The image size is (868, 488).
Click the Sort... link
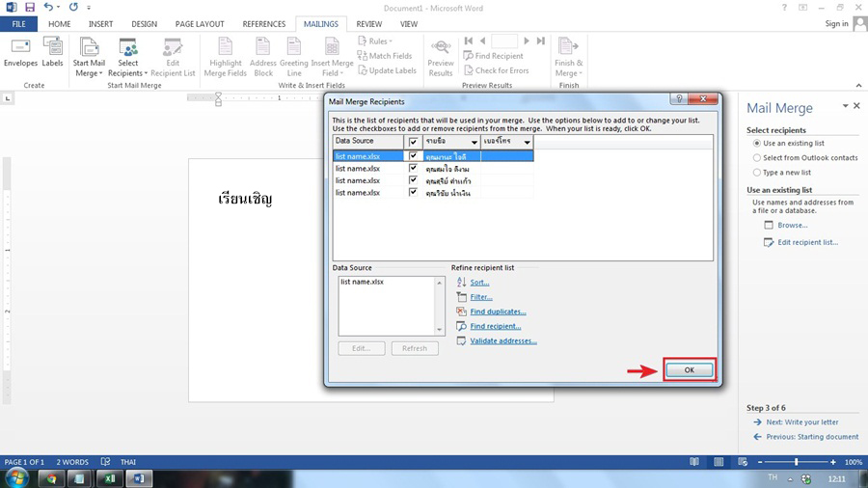tap(479, 283)
